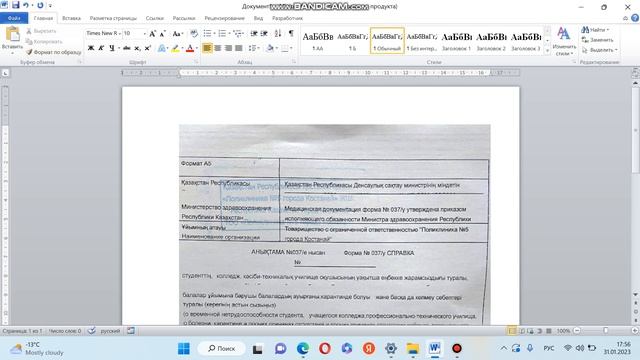Click the Redo icon in quick access toolbar
This screenshot has width=640, height=360.
coord(40,5)
